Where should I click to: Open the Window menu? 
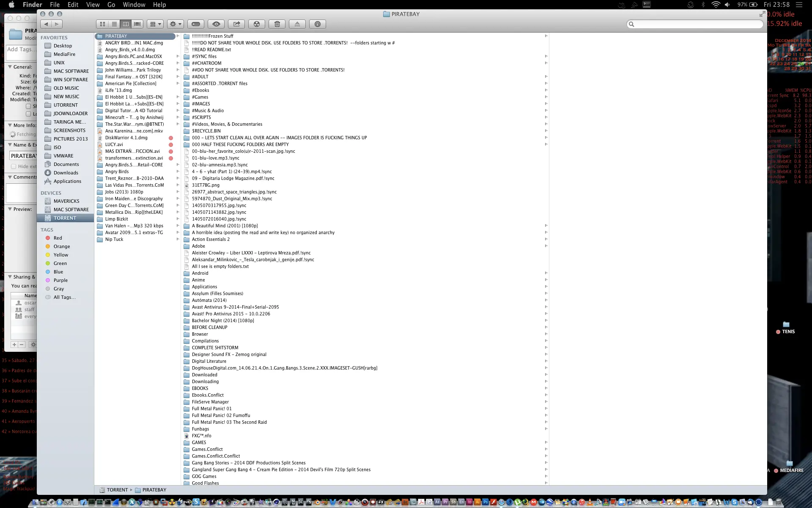tap(134, 5)
